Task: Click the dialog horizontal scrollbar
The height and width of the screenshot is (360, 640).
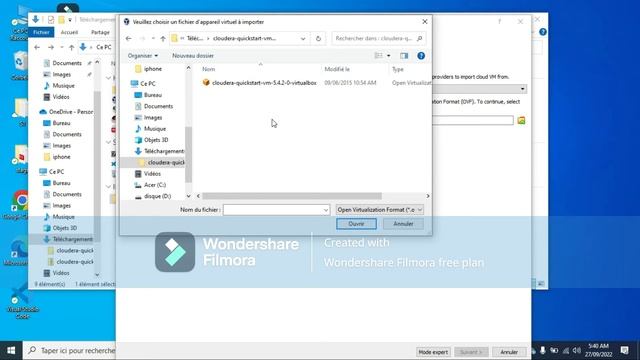Action: point(292,196)
